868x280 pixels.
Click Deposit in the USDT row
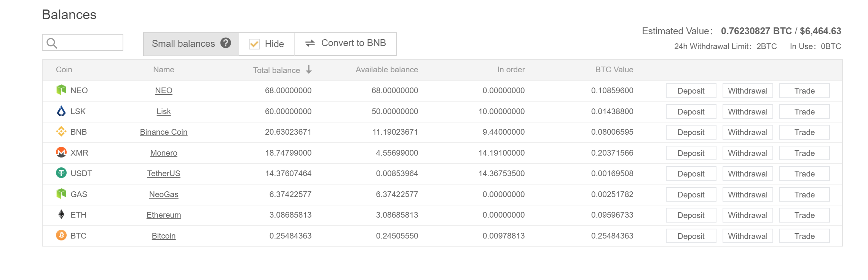coord(691,174)
